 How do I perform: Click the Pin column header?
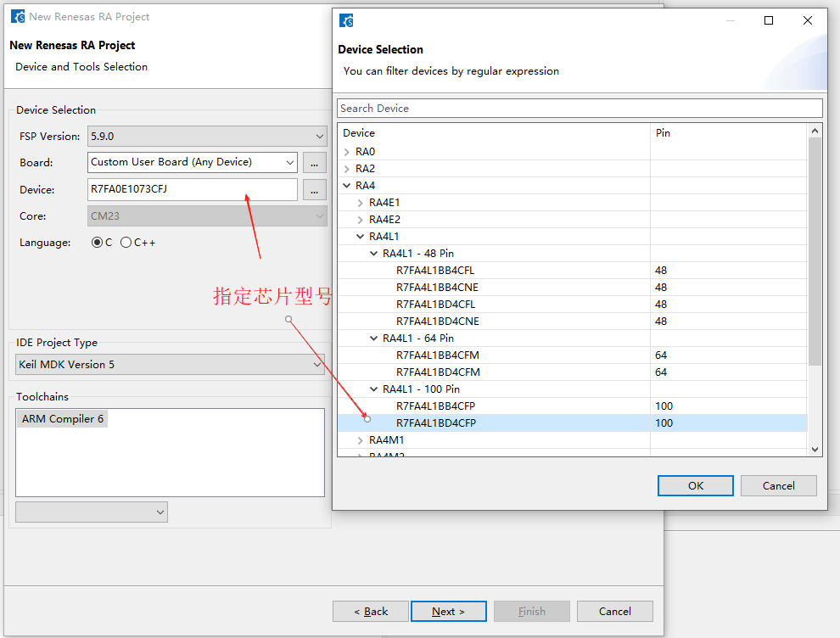coord(729,133)
